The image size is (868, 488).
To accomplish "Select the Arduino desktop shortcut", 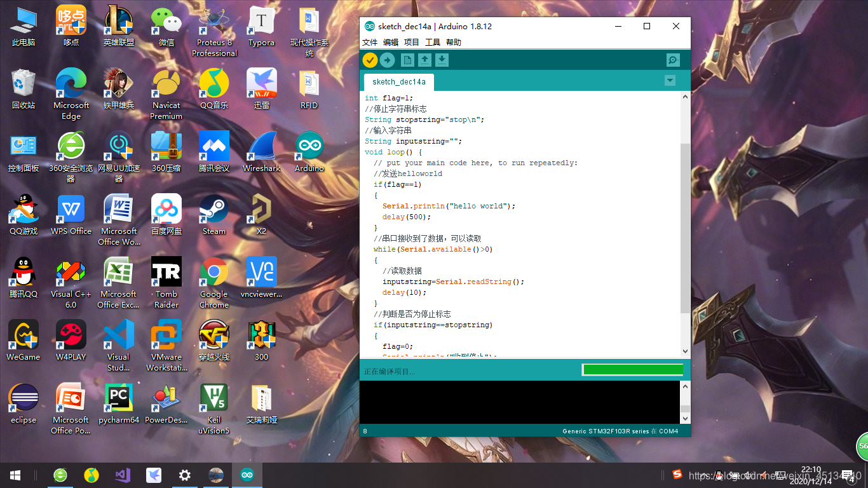I will 309,152.
